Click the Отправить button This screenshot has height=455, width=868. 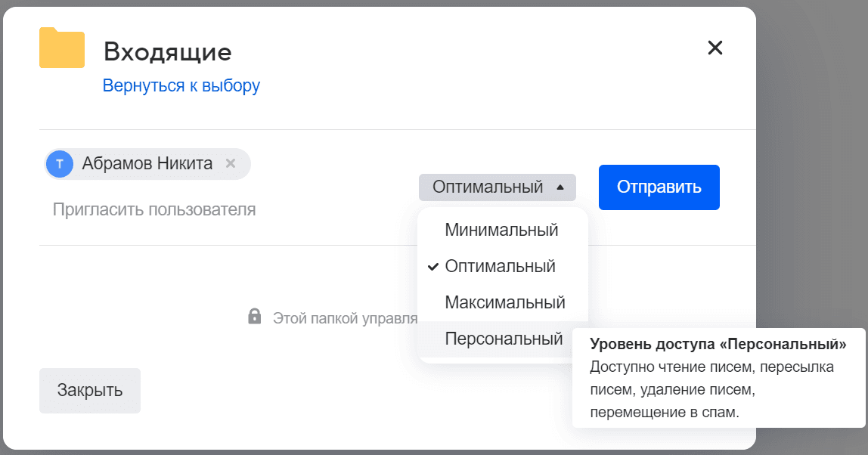pos(659,187)
